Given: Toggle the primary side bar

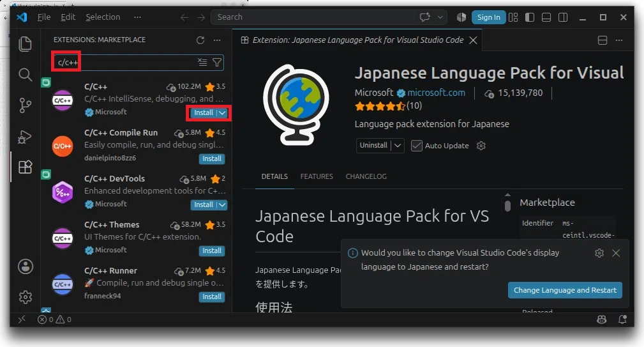Looking at the screenshot, I should (x=530, y=17).
